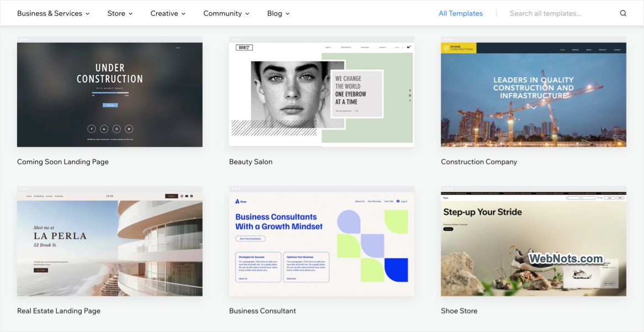Image resolution: width=644 pixels, height=332 pixels.
Task: Click Get a Free Consultation button in preview
Action: [x=251, y=239]
